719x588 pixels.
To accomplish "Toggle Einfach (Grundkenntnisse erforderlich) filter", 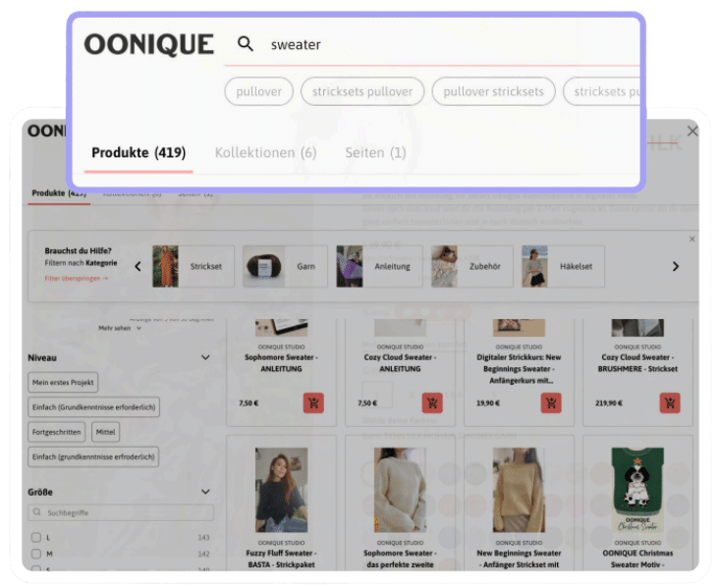I will 93,407.
